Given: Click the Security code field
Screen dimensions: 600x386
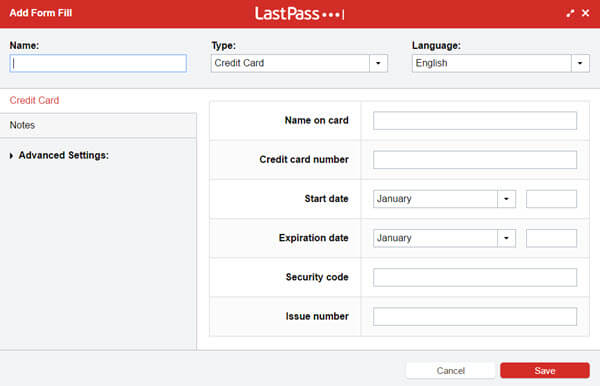Looking at the screenshot, I should (x=475, y=277).
